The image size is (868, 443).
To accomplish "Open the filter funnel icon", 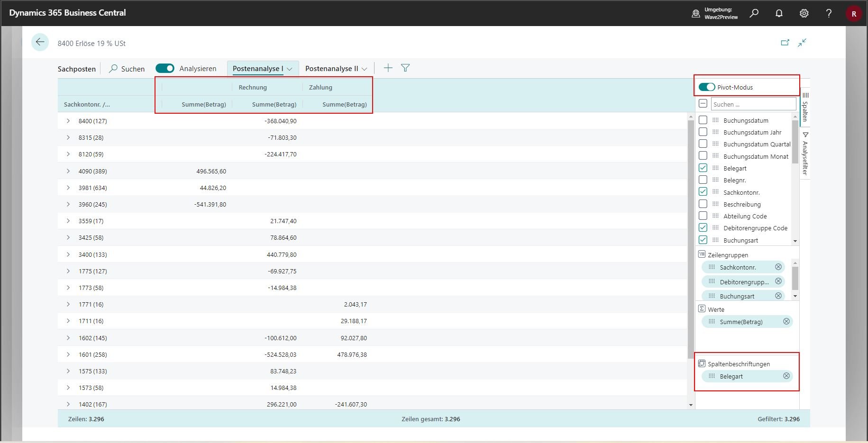I will [x=405, y=68].
